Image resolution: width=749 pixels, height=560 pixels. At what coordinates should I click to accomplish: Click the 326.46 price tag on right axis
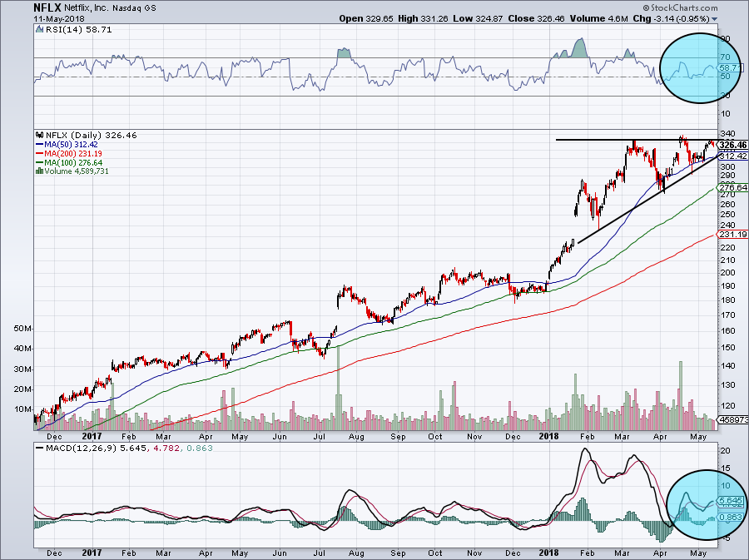pos(732,145)
